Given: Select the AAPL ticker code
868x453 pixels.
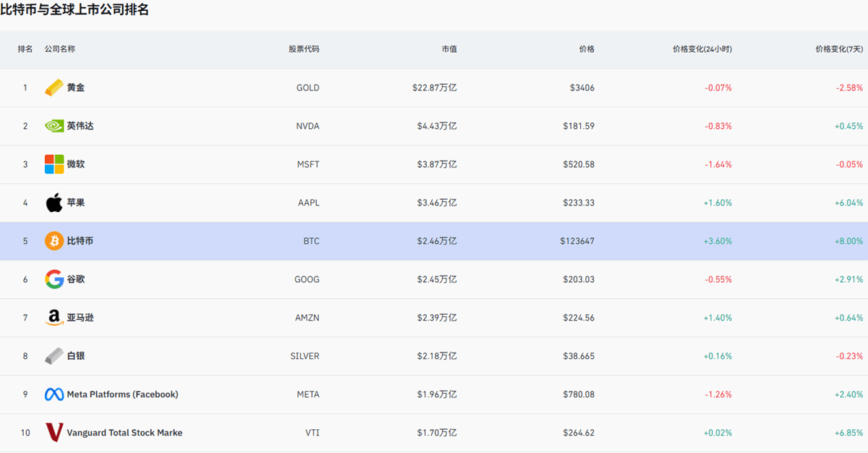Looking at the screenshot, I should tap(308, 203).
